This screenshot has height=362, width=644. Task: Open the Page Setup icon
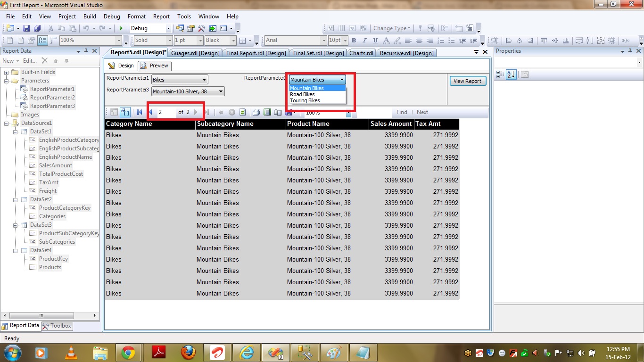point(278,112)
